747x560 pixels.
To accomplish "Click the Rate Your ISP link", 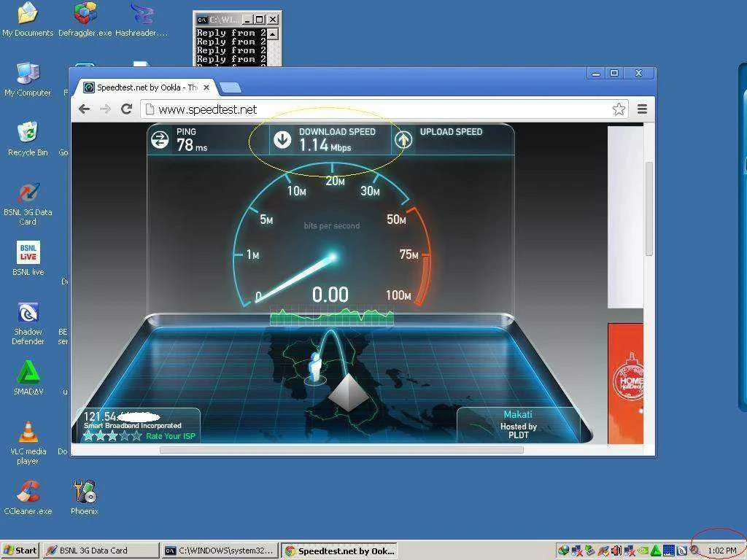I will (x=170, y=436).
